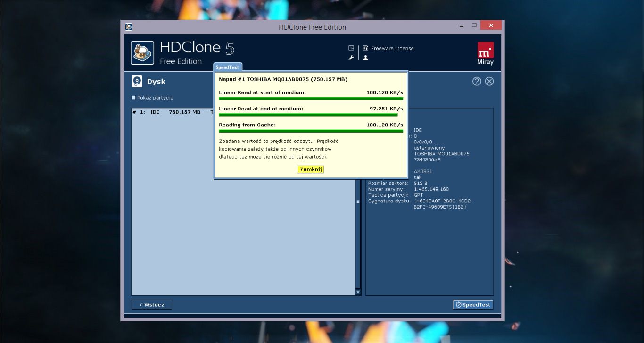The height and width of the screenshot is (343, 644).
Task: Click the Linear Read at end progress bar
Action: 308,115
